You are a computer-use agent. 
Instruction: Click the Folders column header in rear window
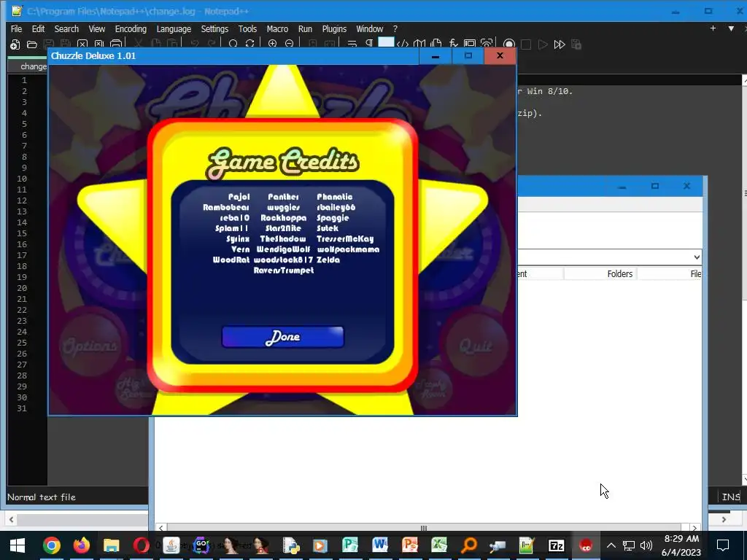pyautogui.click(x=619, y=274)
